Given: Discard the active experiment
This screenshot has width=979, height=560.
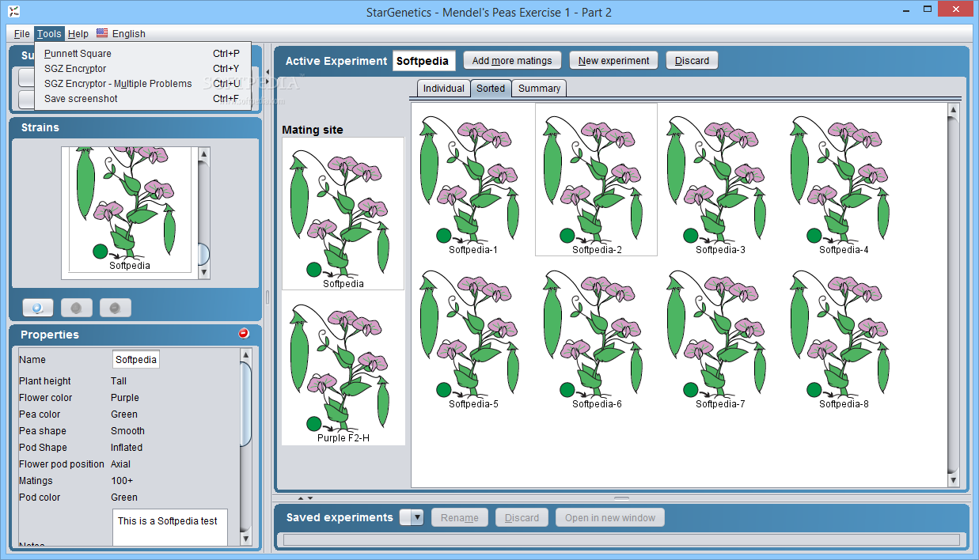Looking at the screenshot, I should (x=692, y=60).
